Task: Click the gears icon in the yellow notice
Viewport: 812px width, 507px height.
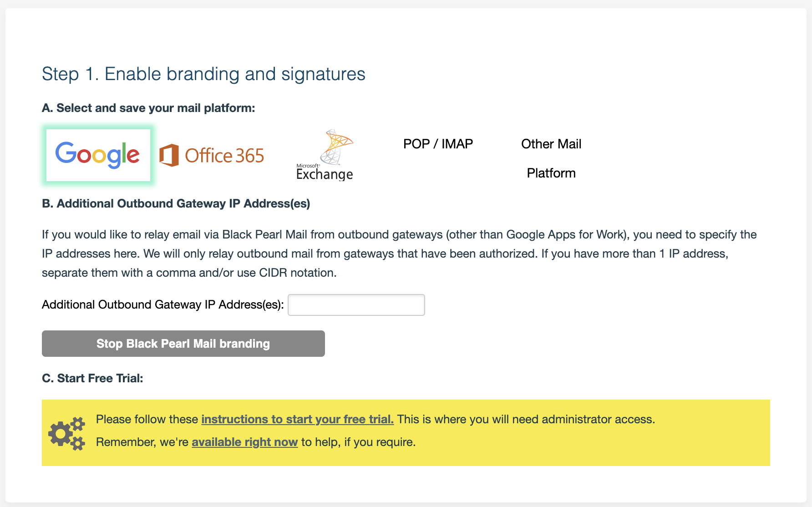Action: coord(67,433)
